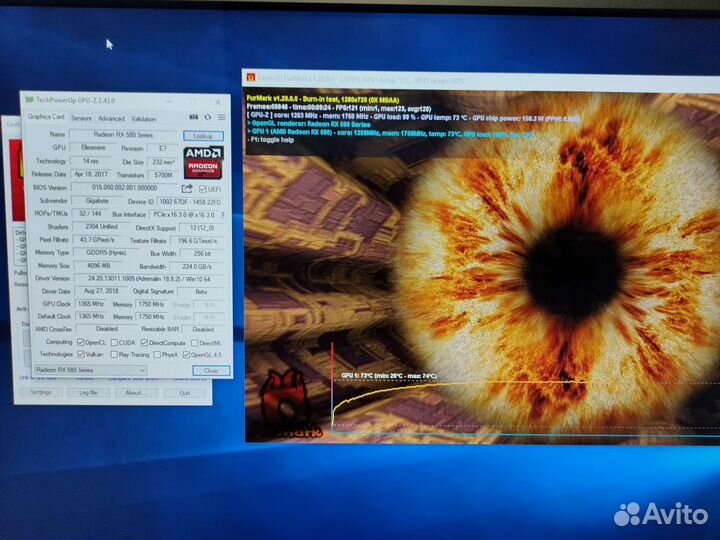
Task: Toggle the UEFI checkbox
Action: point(202,189)
